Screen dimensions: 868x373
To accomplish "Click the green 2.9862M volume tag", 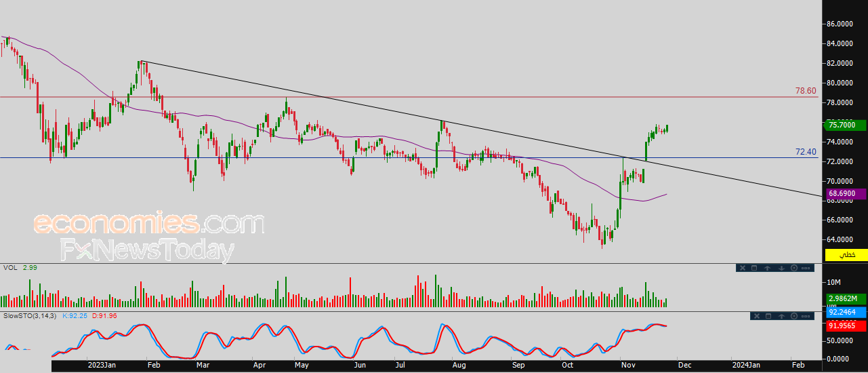I will (846, 298).
